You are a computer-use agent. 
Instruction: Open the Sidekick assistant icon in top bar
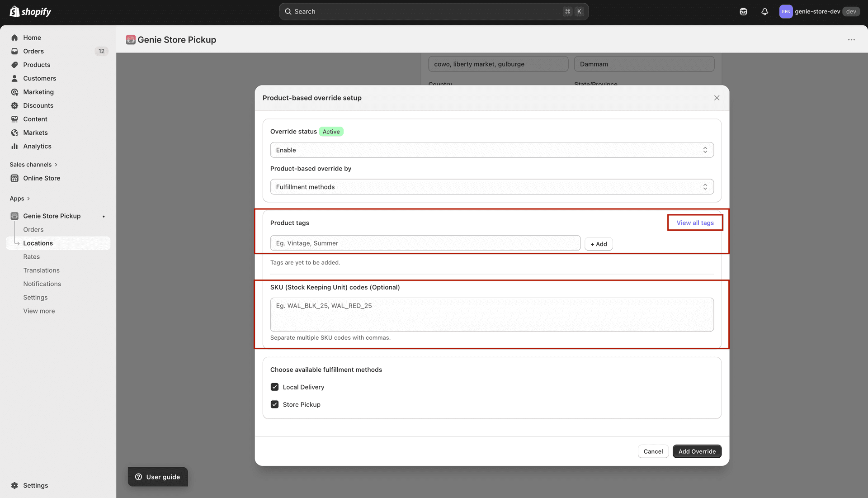[x=743, y=12]
